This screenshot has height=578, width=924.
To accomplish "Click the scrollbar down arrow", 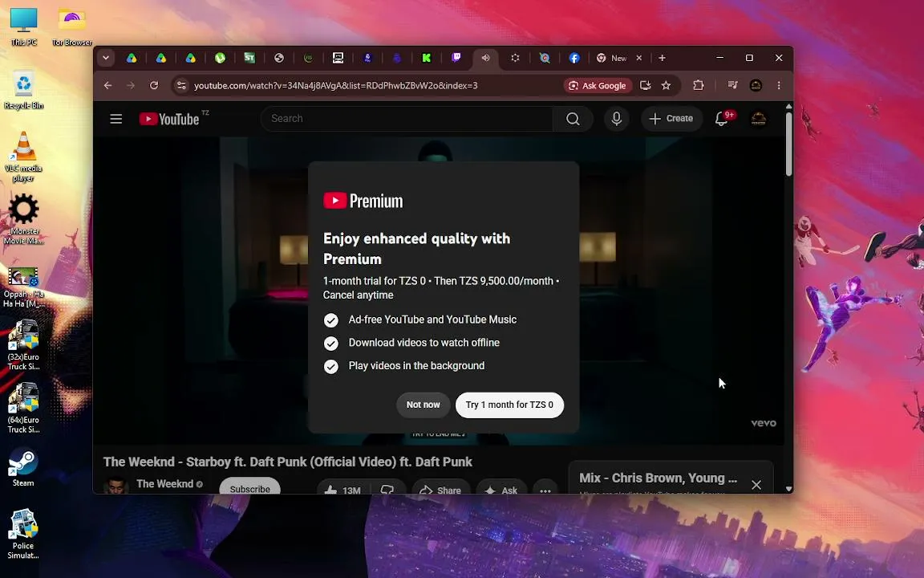I will click(788, 488).
